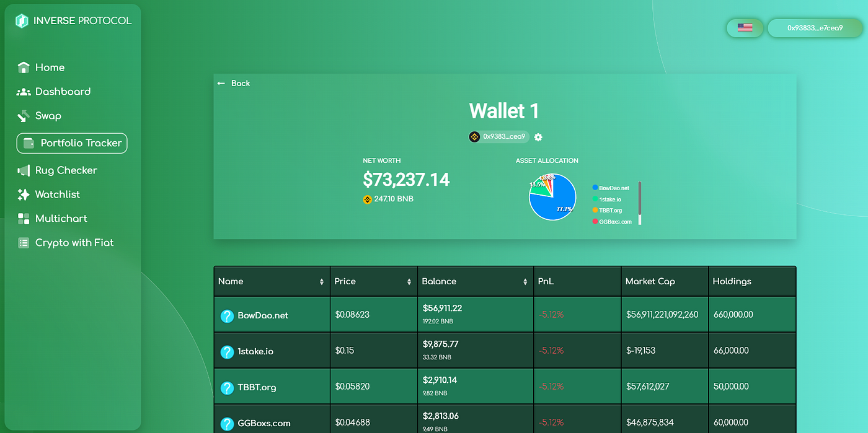This screenshot has height=433, width=868.
Task: Click the question mark icon for BowDao.net
Action: [x=227, y=315]
